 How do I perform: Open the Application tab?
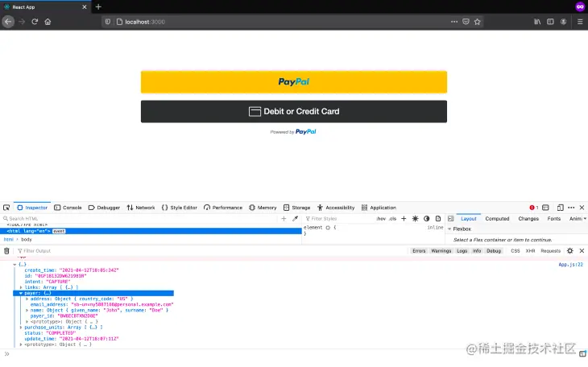(x=379, y=208)
